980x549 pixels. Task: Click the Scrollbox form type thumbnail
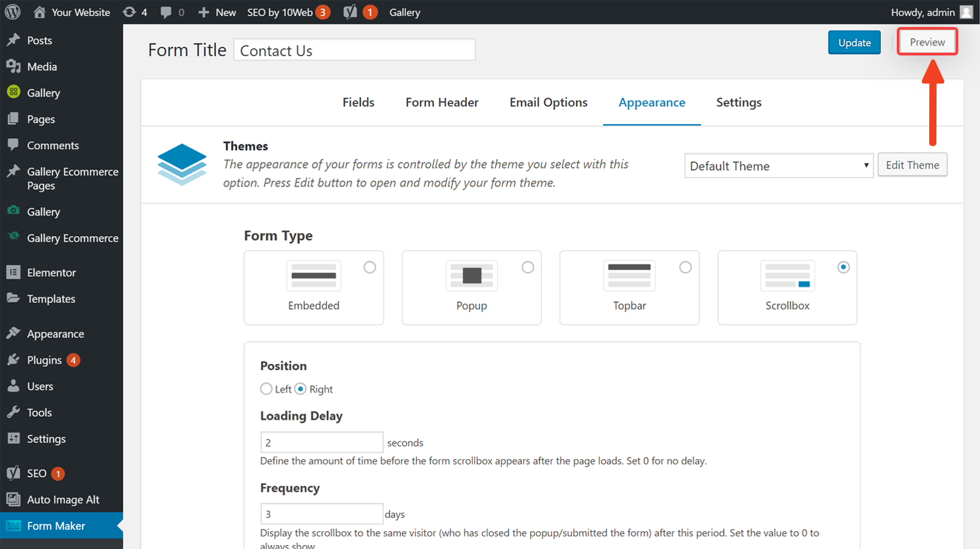787,276
